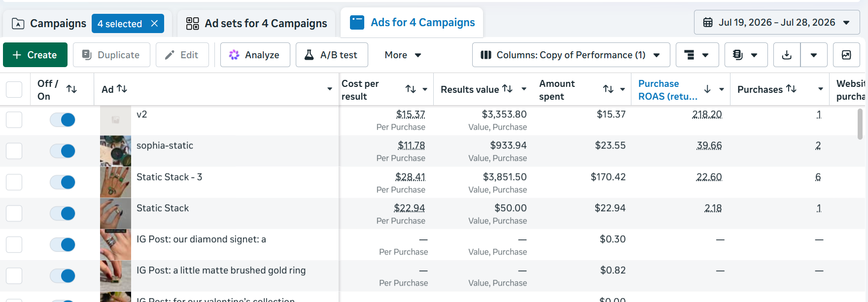Click the vertical scrollbar of the table
This screenshot has width=868, height=302.
(x=860, y=124)
